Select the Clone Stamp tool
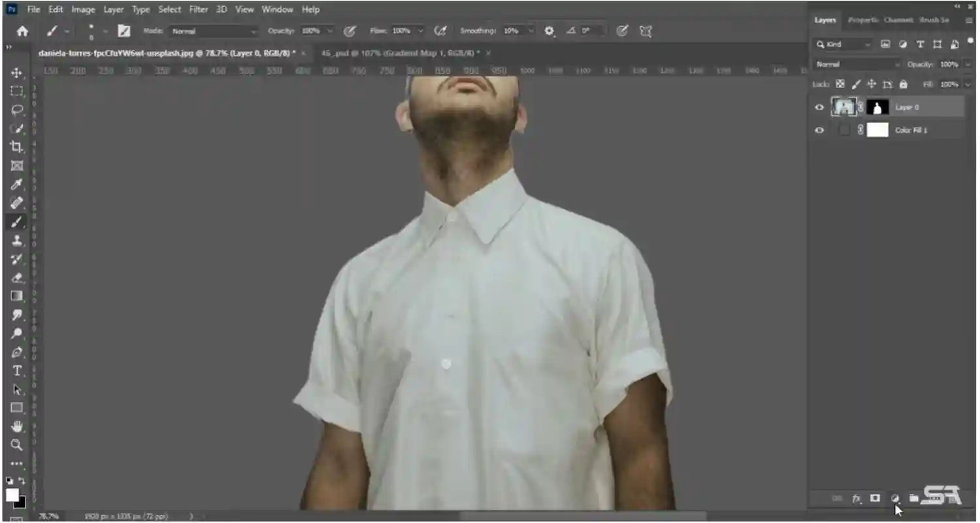 click(17, 241)
